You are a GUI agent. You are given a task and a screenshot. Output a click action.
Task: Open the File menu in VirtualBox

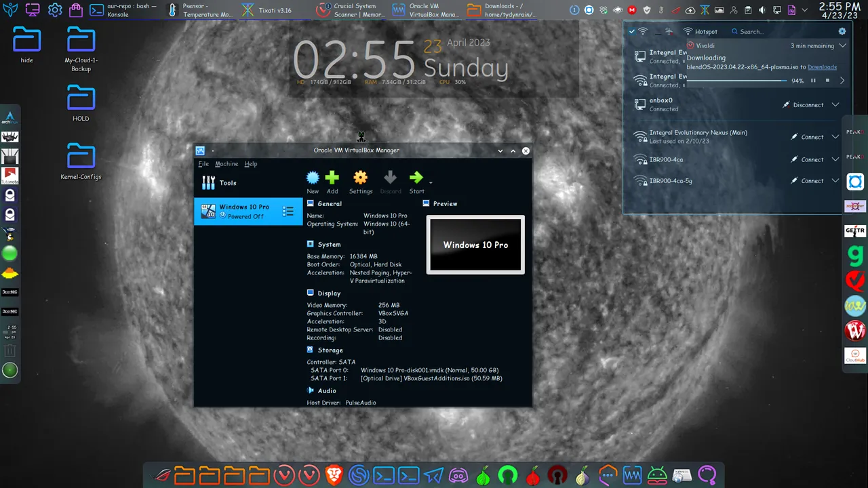pos(203,164)
